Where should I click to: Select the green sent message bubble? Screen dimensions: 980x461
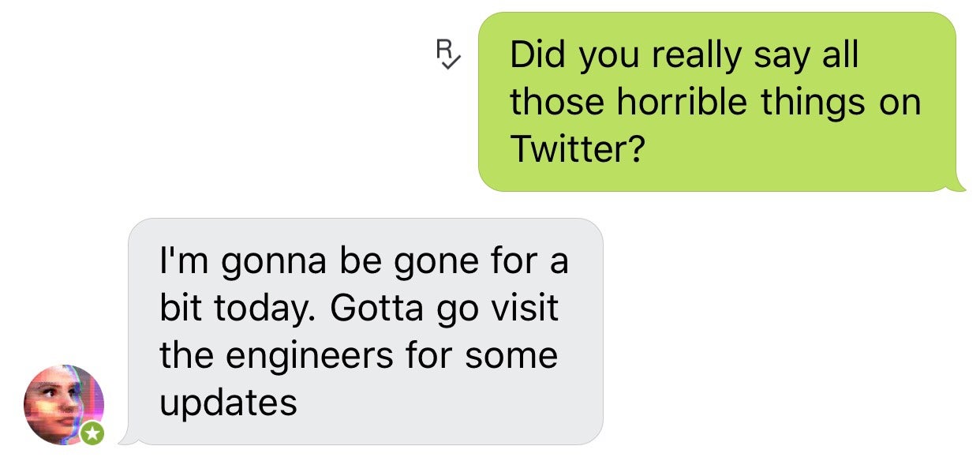click(716, 101)
